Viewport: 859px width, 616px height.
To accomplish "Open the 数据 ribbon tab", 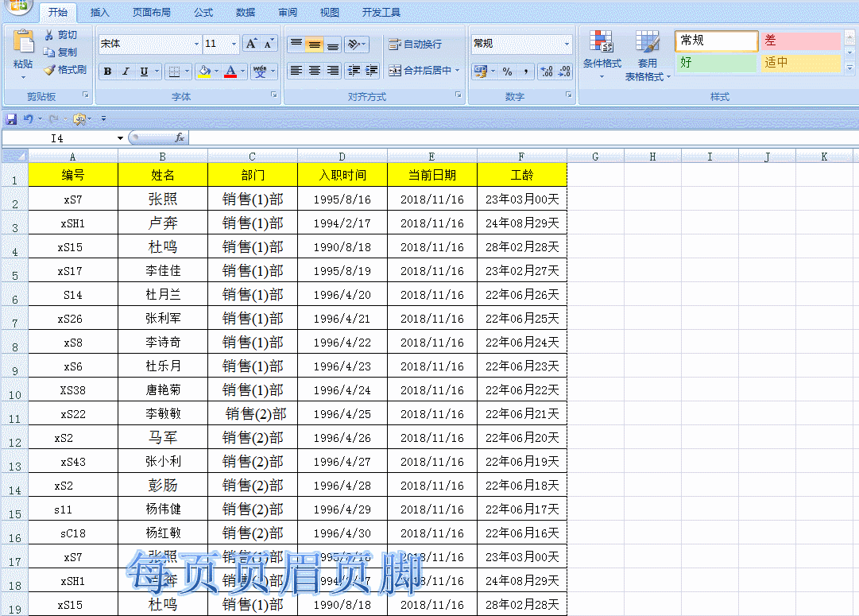I will pos(246,12).
